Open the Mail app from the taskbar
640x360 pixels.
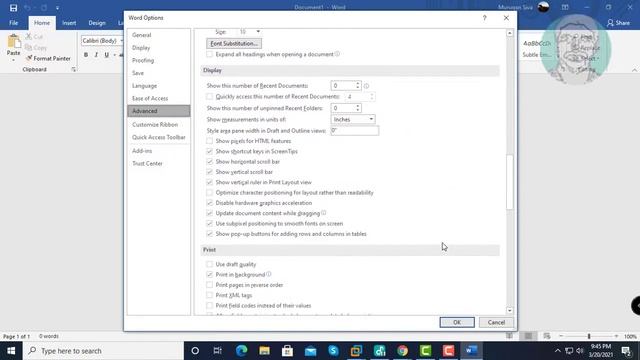[x=310, y=351]
